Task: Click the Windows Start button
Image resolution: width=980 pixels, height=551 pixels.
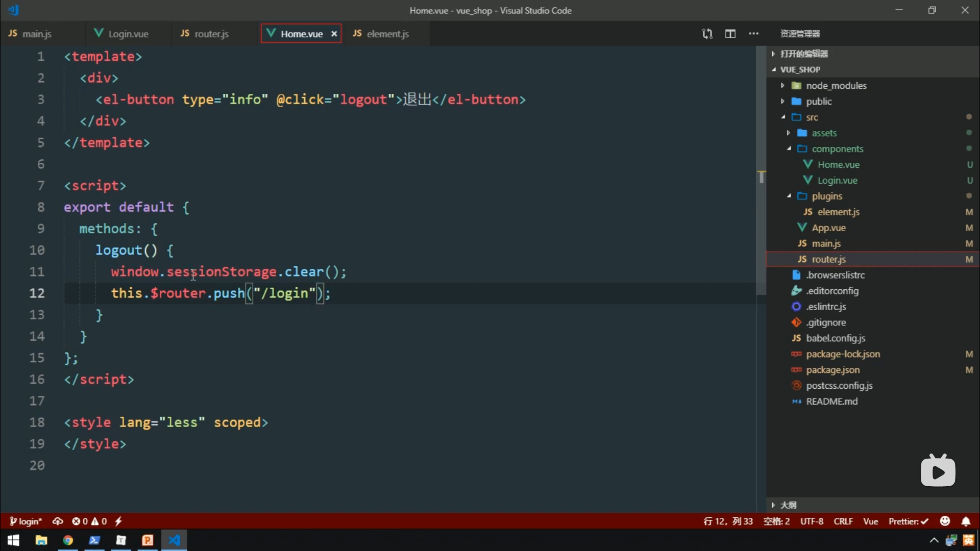Action: point(14,540)
